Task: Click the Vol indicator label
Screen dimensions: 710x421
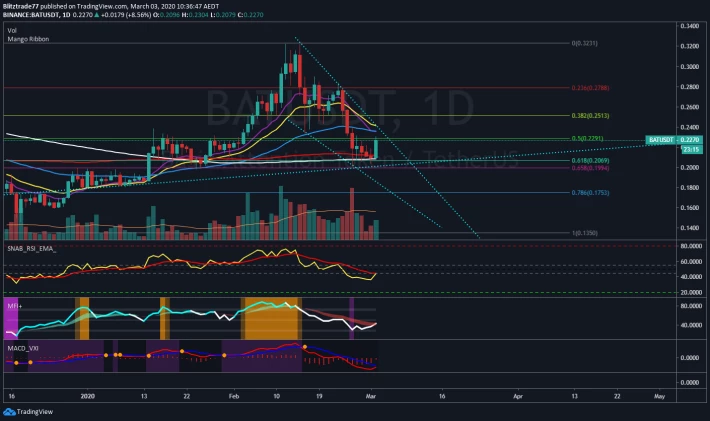Action: (x=12, y=30)
